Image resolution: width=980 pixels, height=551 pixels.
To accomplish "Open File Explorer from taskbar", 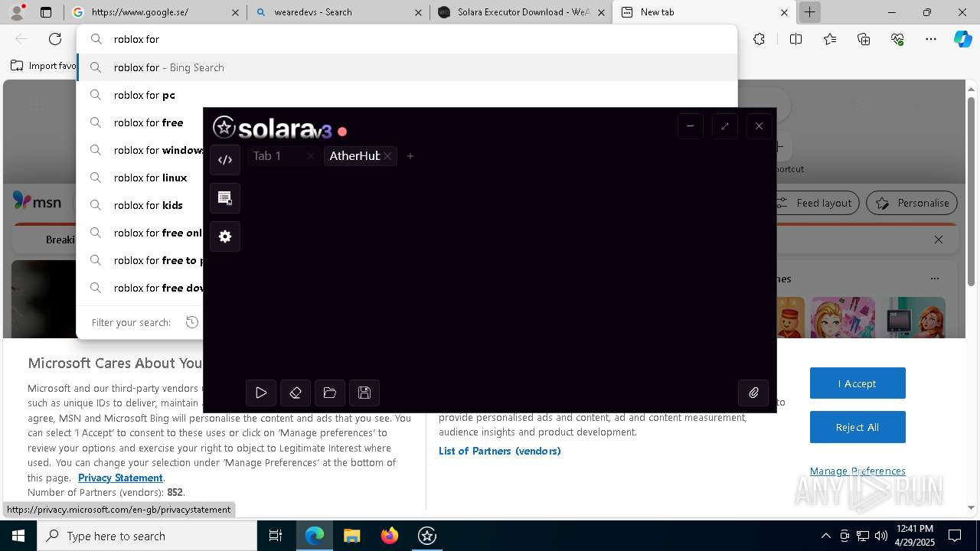I will point(351,536).
